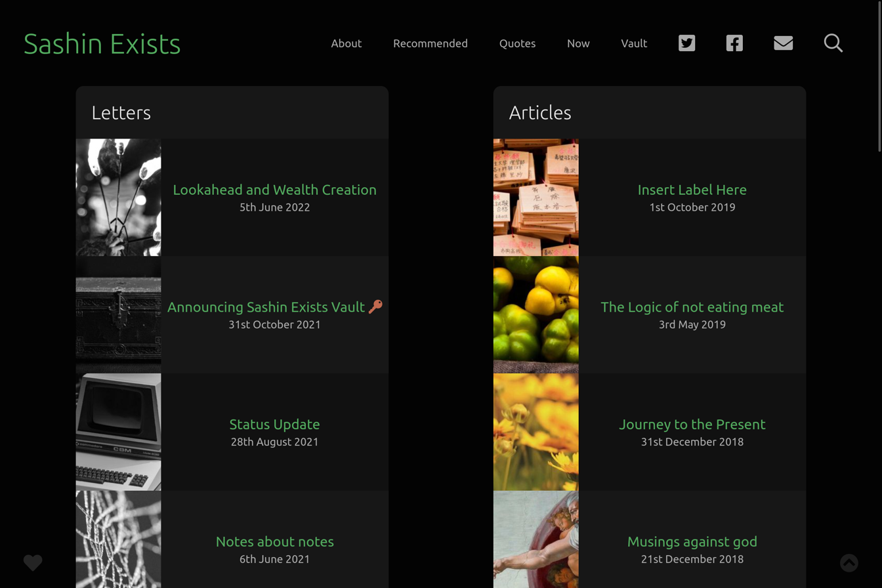Screen dimensions: 882x588
Task: Open the Vault page
Action: point(633,43)
